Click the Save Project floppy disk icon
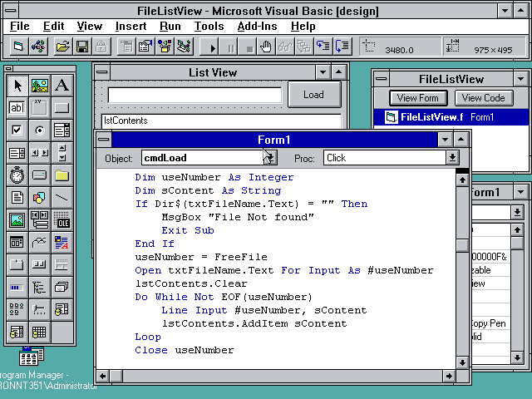The width and height of the screenshot is (532, 399). point(82,47)
